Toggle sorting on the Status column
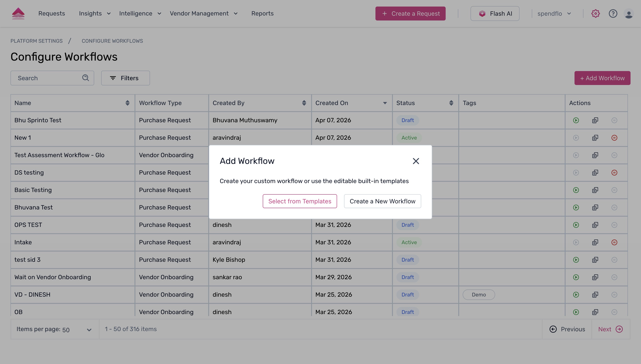 tap(451, 103)
